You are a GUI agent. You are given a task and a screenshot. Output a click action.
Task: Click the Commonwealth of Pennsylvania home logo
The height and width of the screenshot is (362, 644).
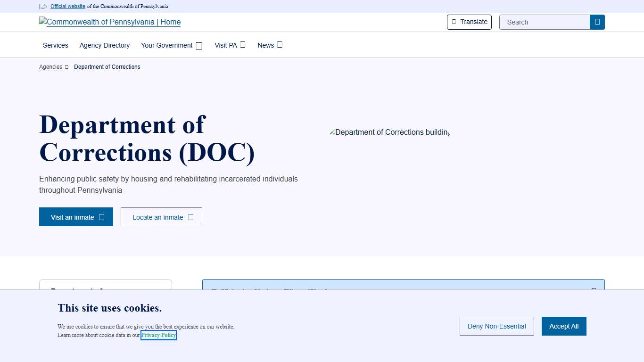pos(110,22)
